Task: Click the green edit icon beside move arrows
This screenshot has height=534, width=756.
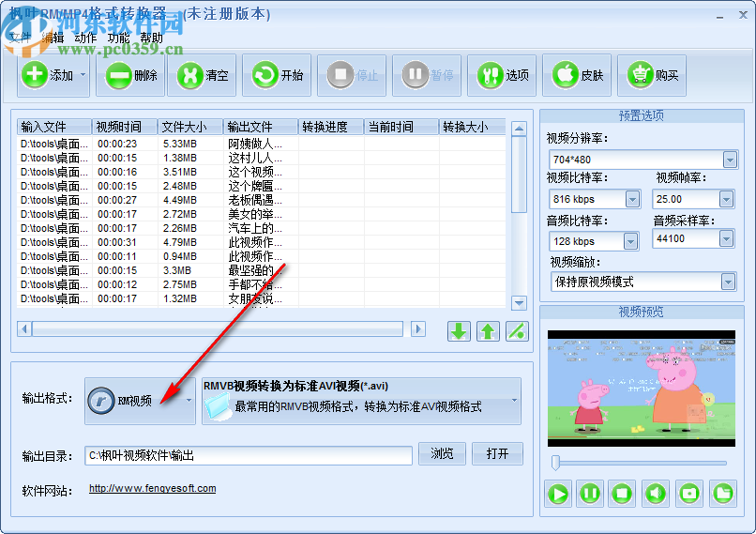Action: point(517,331)
